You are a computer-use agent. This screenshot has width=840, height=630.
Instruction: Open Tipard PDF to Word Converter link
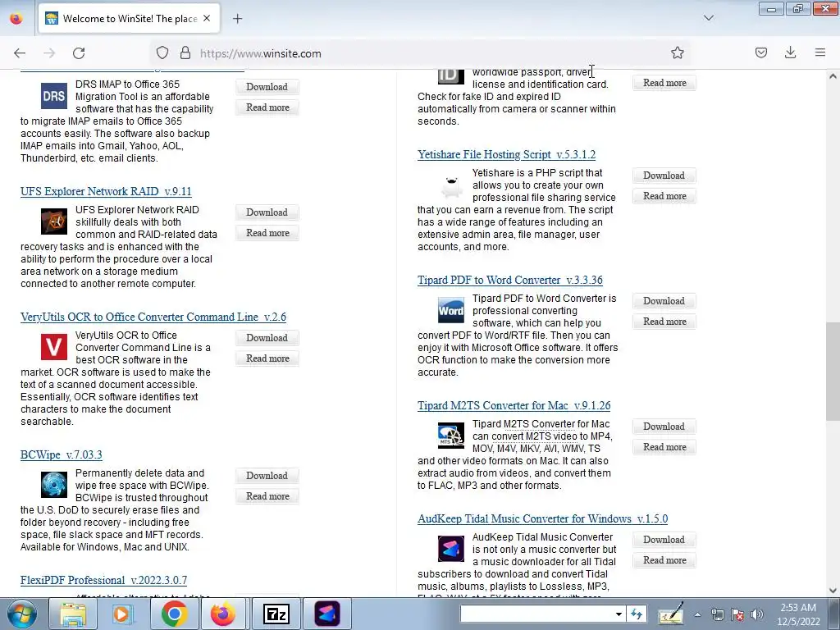tap(510, 280)
